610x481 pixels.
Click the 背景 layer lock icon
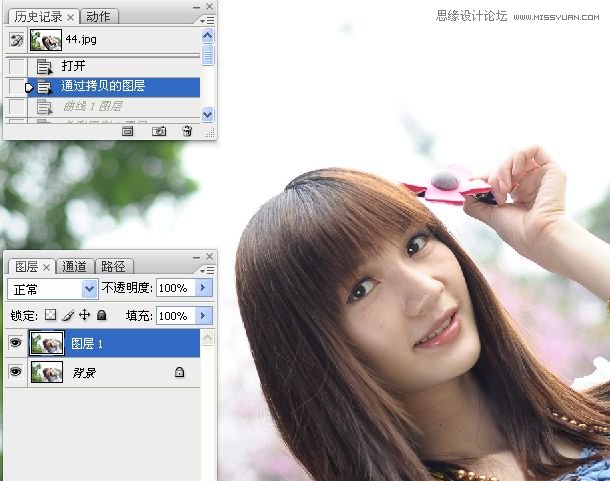(x=179, y=372)
